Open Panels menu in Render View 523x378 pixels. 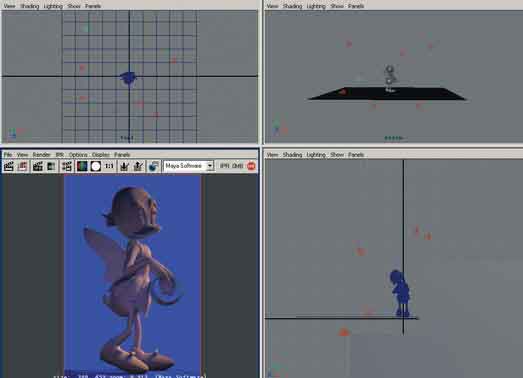click(x=122, y=155)
